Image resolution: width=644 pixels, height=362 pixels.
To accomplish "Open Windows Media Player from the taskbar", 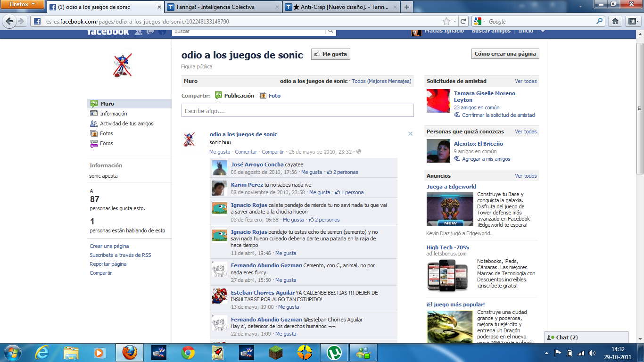I will pyautogui.click(x=99, y=352).
